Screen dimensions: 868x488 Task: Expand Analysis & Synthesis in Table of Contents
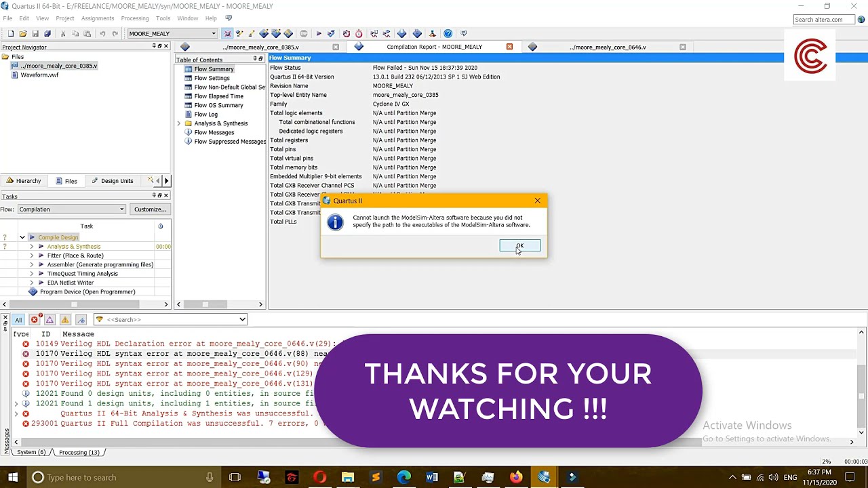pos(179,123)
